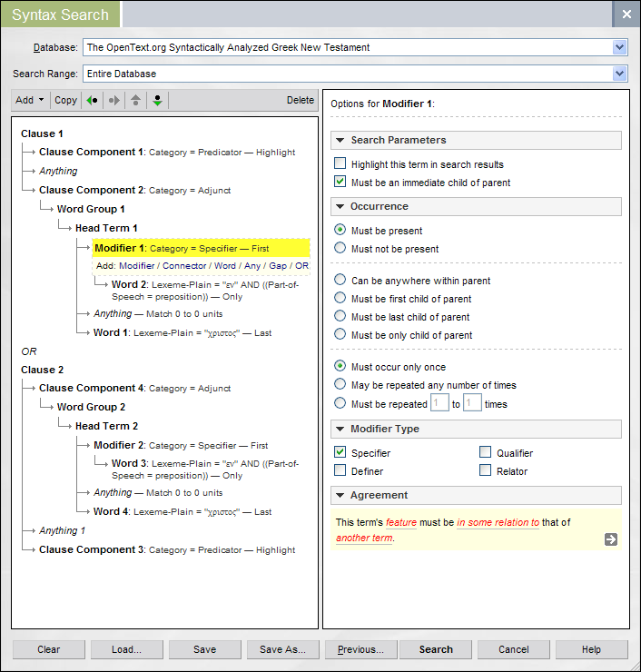Click the move-right (indent) arrow icon
Image resolution: width=641 pixels, height=672 pixels.
click(114, 101)
